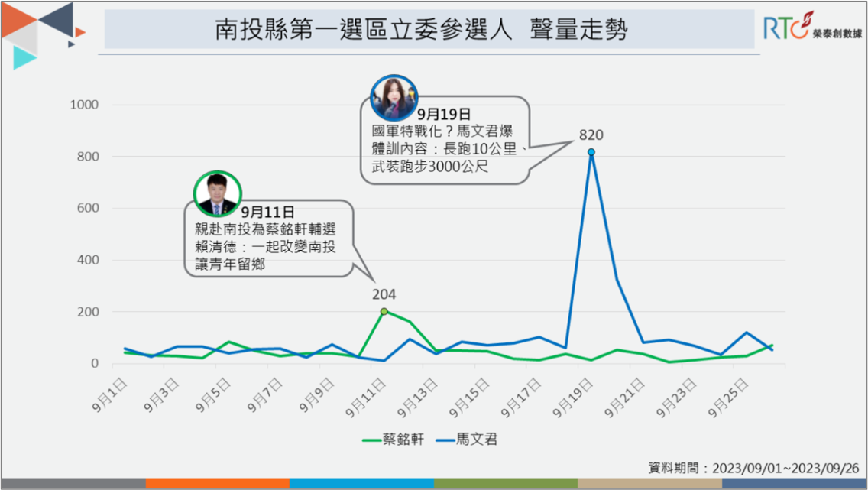Click the 資料期間 date range text
The height and width of the screenshot is (490, 868).
pos(754,468)
